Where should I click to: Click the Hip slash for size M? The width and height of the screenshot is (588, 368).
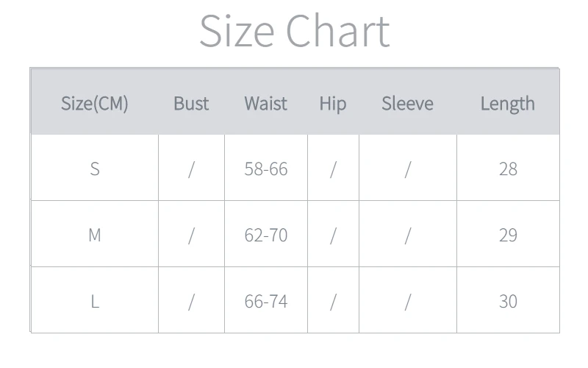tap(332, 235)
